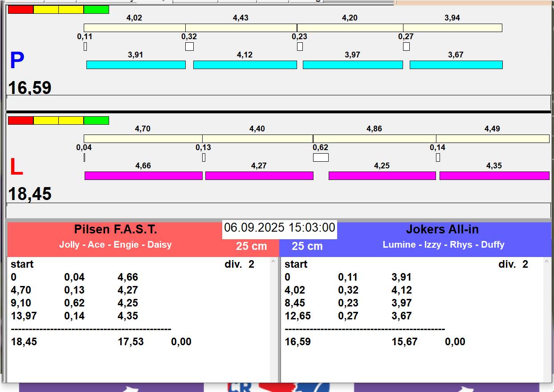
Task: Click 8,45 in the Jokers All-in table
Action: tap(295, 303)
